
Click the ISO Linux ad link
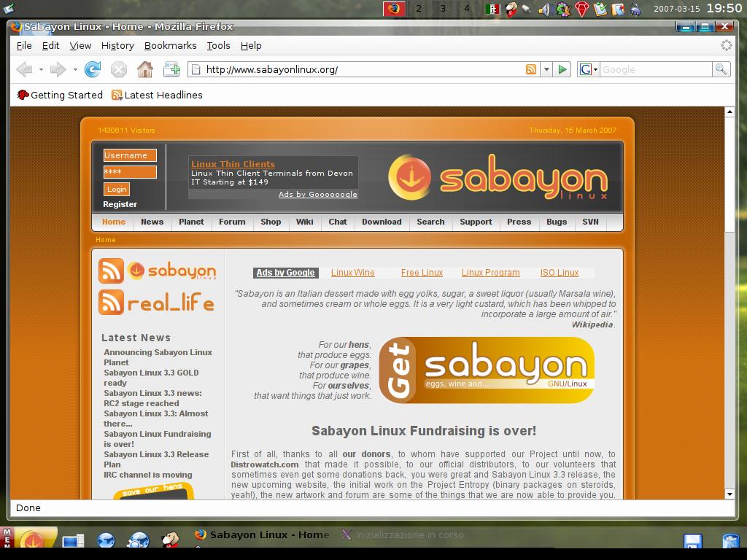tap(560, 273)
